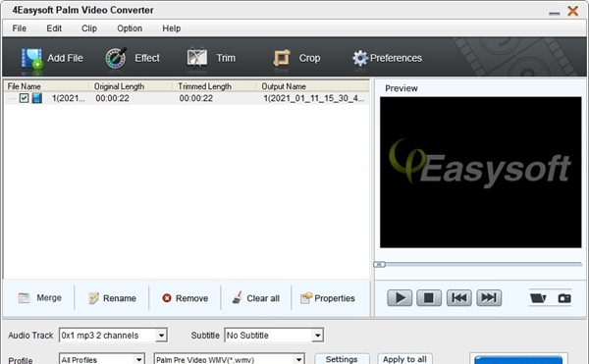Click the original length 00:00:22 cell

point(112,98)
